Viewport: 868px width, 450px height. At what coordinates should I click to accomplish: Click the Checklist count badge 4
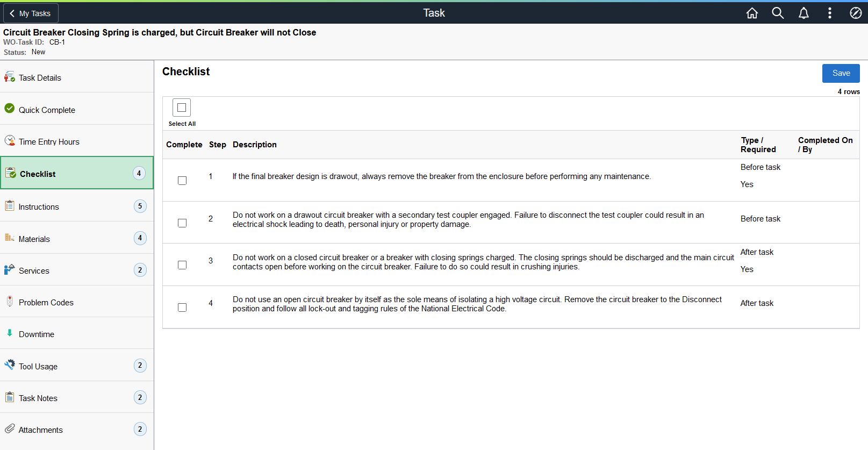(x=139, y=173)
